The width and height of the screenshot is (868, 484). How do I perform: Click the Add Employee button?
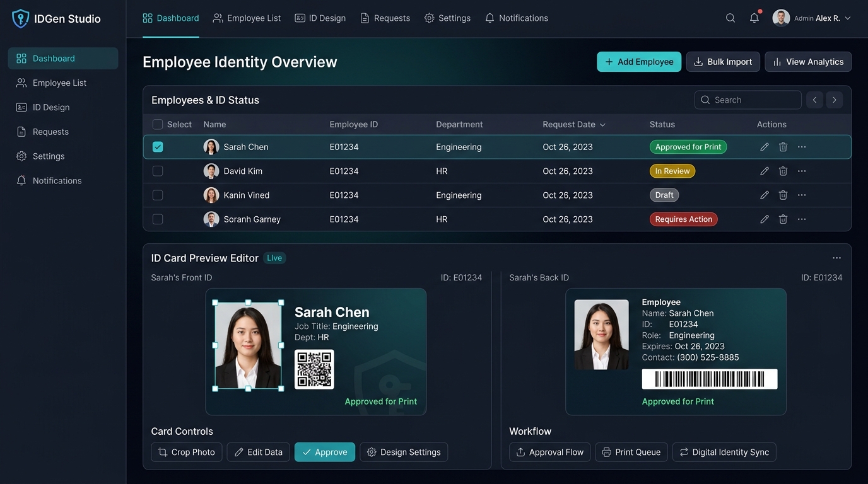pos(639,62)
